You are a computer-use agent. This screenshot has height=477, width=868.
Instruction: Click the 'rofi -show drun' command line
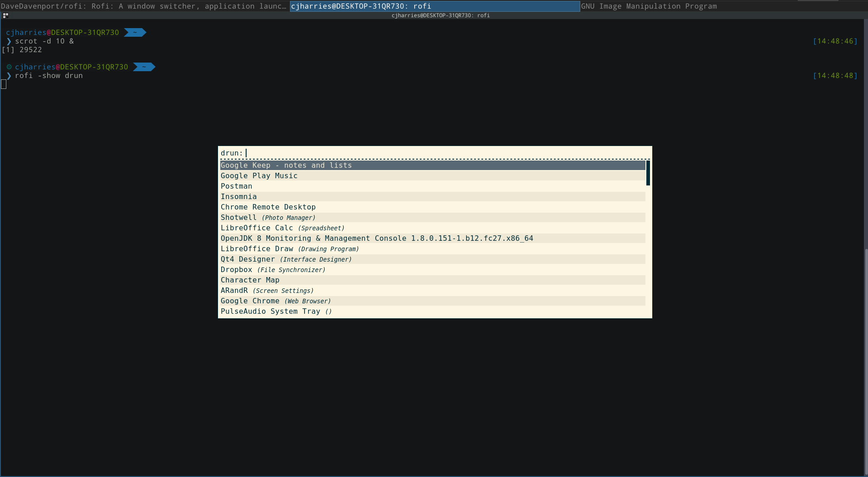(49, 76)
